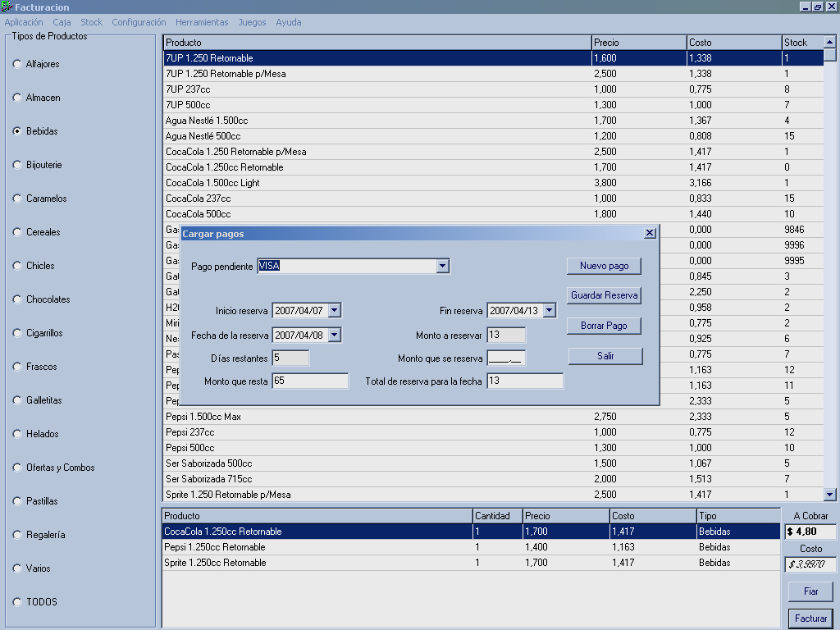Click the Monto que se reserva field
This screenshot has width=840, height=630.
pyautogui.click(x=506, y=358)
